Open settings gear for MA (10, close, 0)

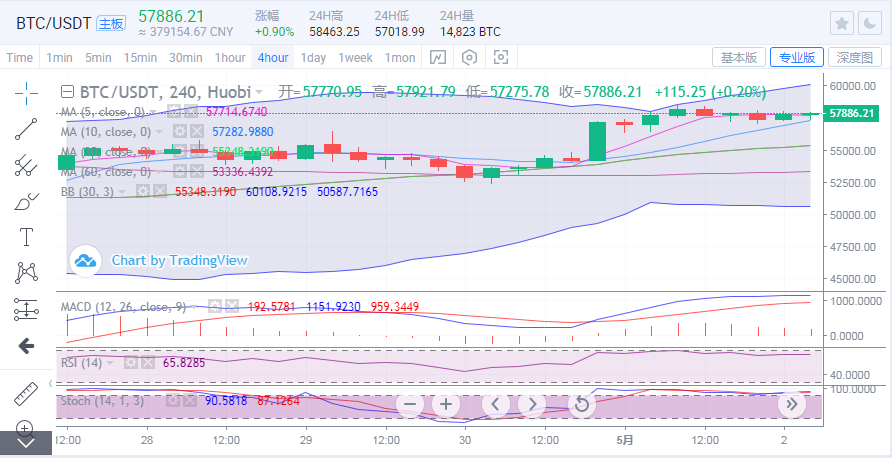180,132
